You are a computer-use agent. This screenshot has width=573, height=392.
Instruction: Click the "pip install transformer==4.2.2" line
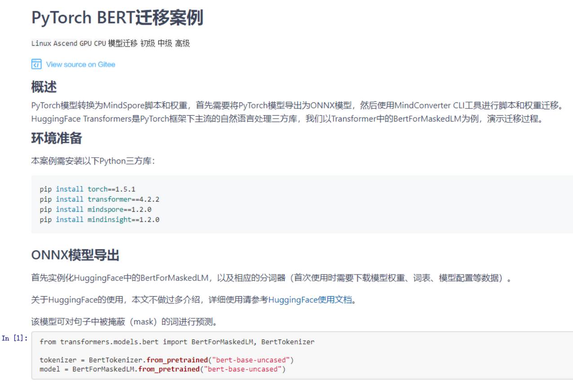coord(99,199)
